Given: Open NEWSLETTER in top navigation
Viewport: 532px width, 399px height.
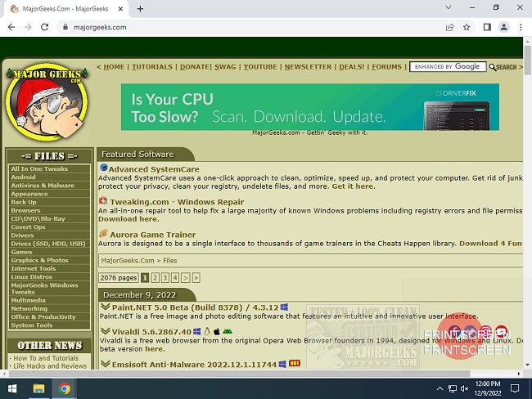Looking at the screenshot, I should 308,67.
